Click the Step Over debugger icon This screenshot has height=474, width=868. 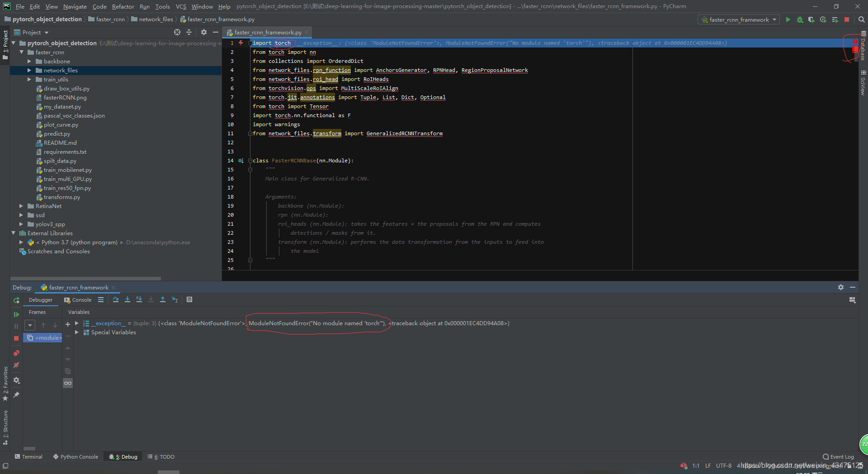click(116, 299)
